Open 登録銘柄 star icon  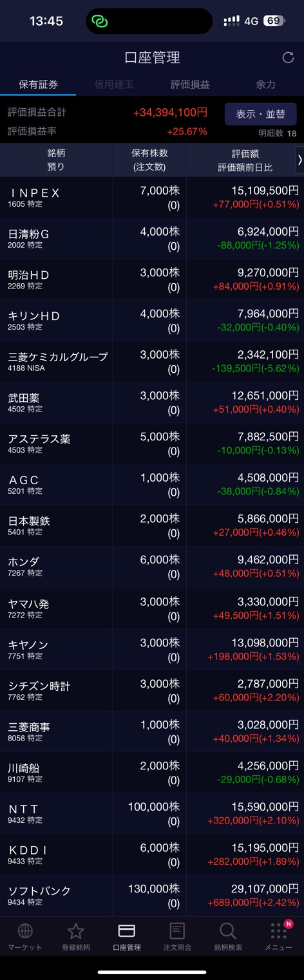coord(76,930)
